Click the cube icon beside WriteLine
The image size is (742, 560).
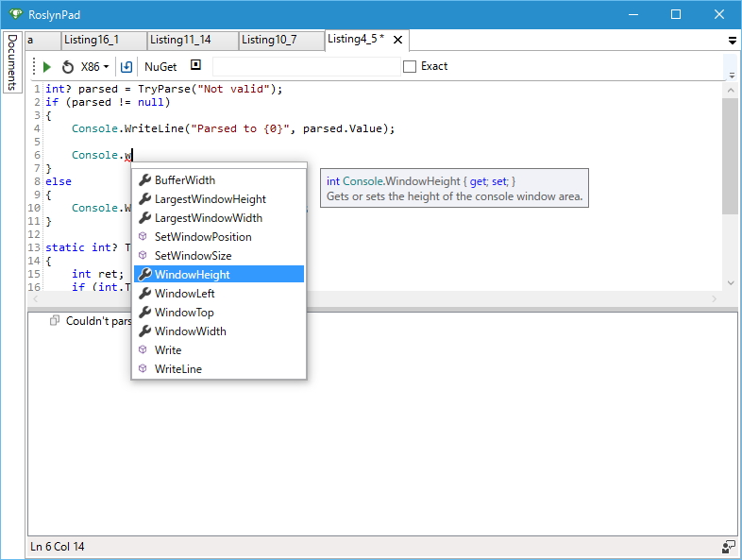pos(143,368)
